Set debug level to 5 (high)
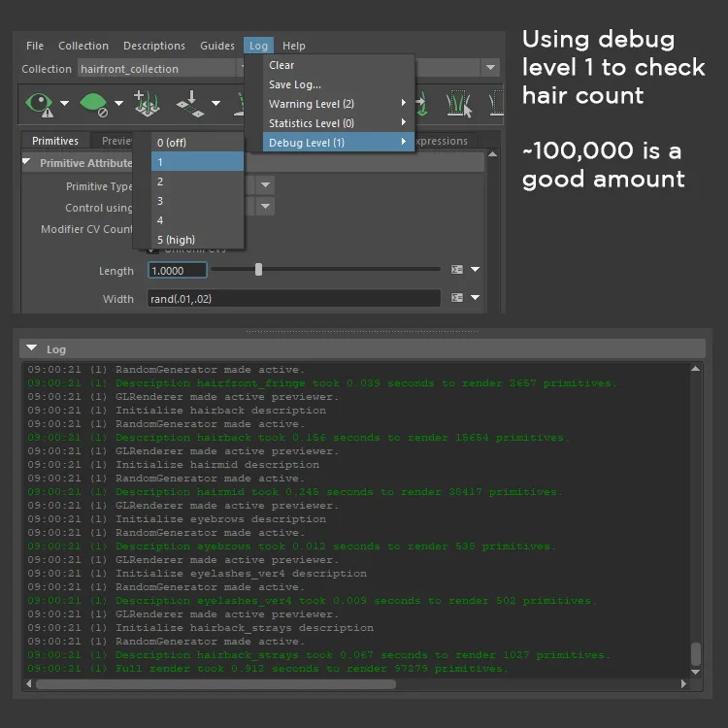728x728 pixels. pos(197,240)
